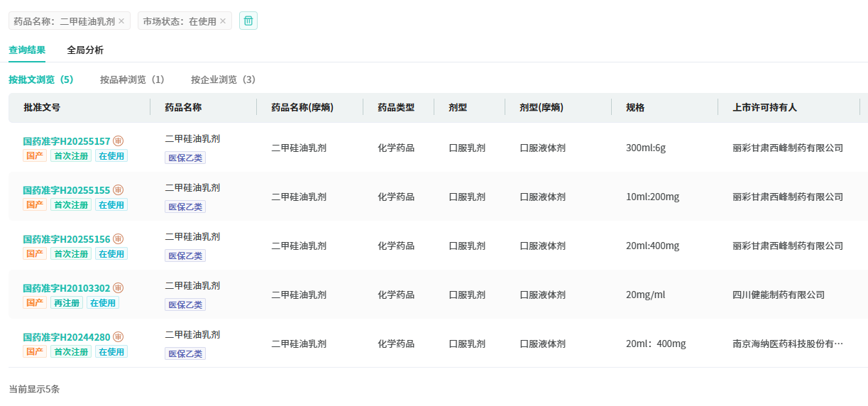868x406 pixels.
Task: Switch to the 全局分析 tab
Action: pyautogui.click(x=85, y=50)
